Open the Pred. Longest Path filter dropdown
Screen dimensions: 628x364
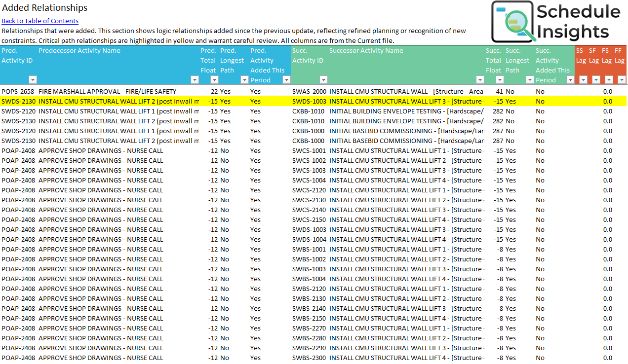point(244,80)
